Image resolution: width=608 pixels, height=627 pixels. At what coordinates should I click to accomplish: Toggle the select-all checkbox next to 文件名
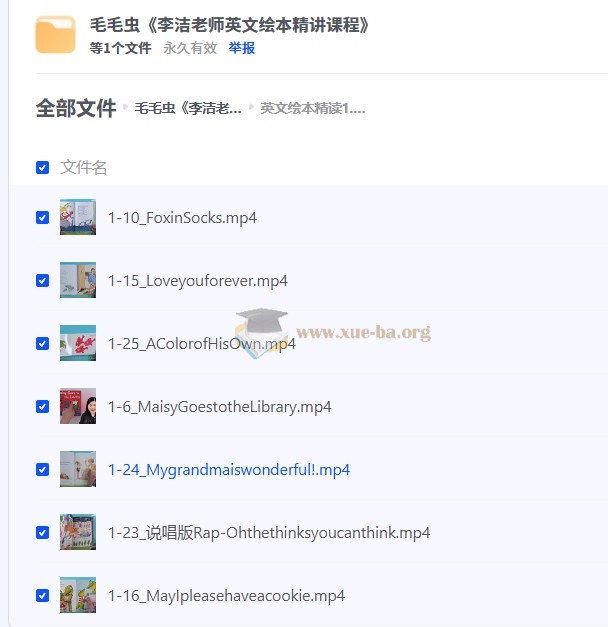coord(42,168)
